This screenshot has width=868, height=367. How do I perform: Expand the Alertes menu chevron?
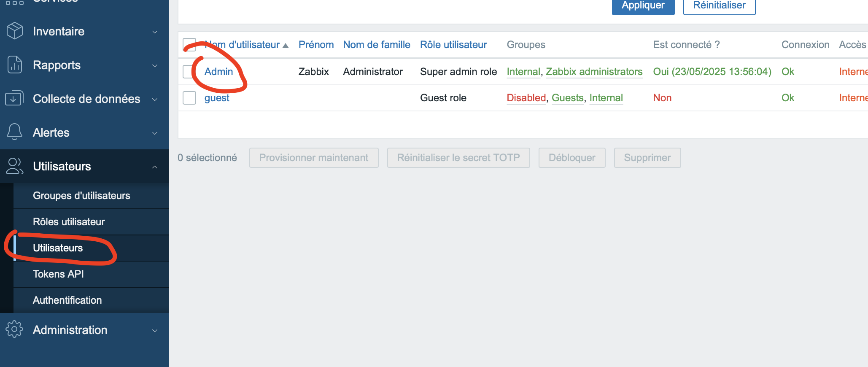point(155,133)
